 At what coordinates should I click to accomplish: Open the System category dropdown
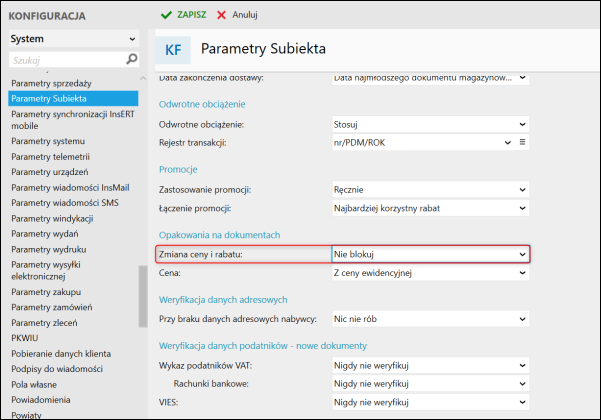tap(74, 39)
